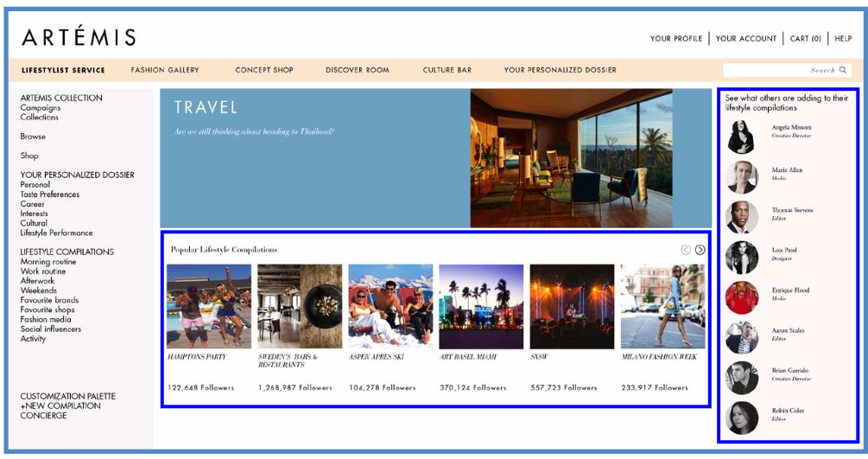The height and width of the screenshot is (459, 868).
Task: Open Collections in sidebar
Action: click(x=40, y=117)
